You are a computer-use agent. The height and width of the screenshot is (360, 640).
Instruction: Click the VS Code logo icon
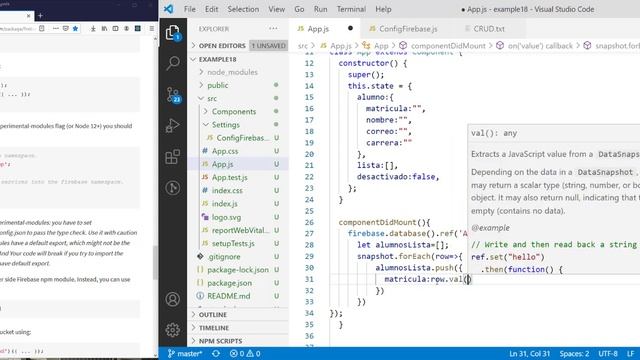[x=169, y=9]
